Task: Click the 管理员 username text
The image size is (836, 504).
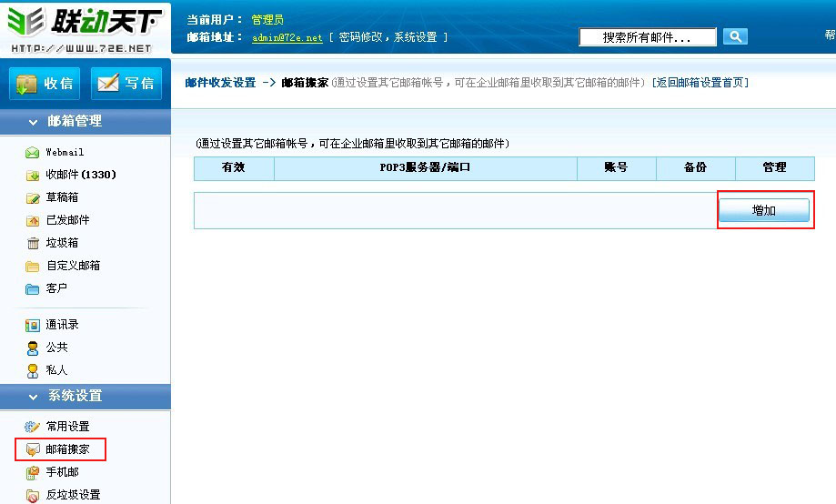Action: coord(267,20)
